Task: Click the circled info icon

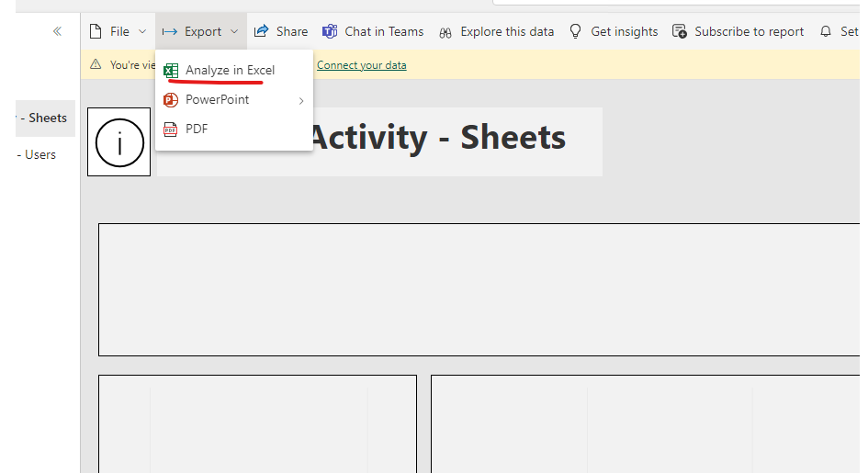Action: pyautogui.click(x=119, y=142)
